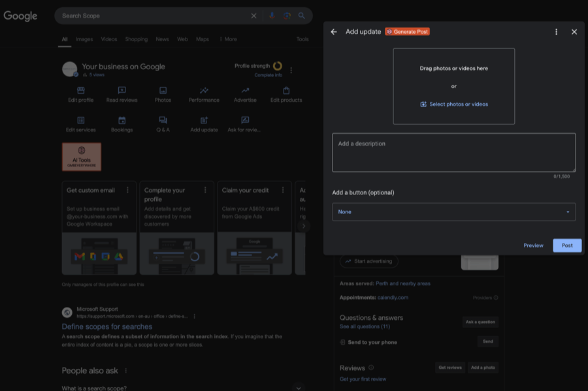The width and height of the screenshot is (588, 391).
Task: Click Perth and nearby areas link
Action: (x=402, y=283)
